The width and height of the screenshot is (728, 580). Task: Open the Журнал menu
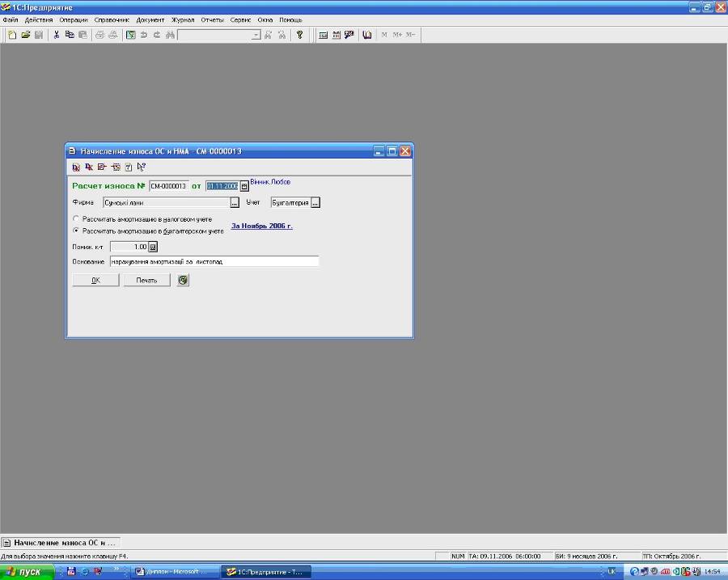(183, 20)
